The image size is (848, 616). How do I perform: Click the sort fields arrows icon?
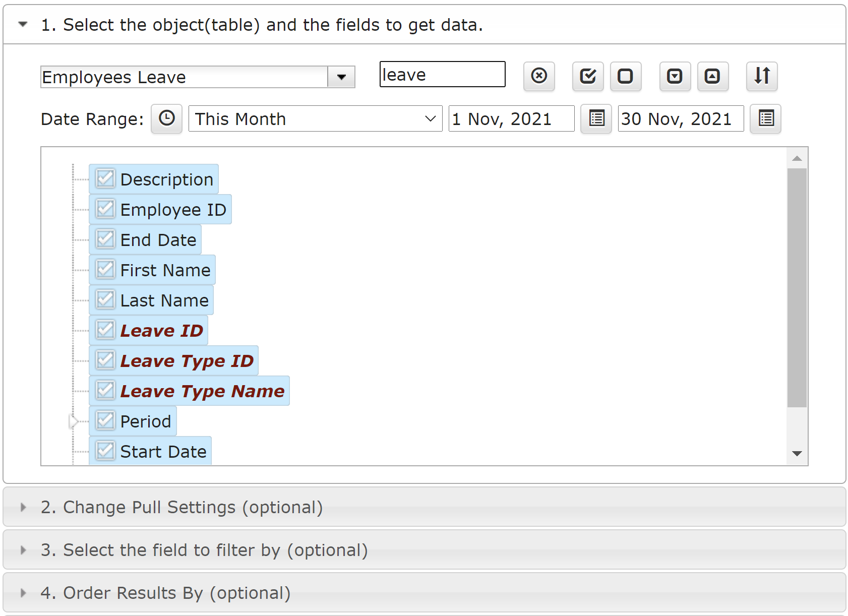(x=762, y=76)
